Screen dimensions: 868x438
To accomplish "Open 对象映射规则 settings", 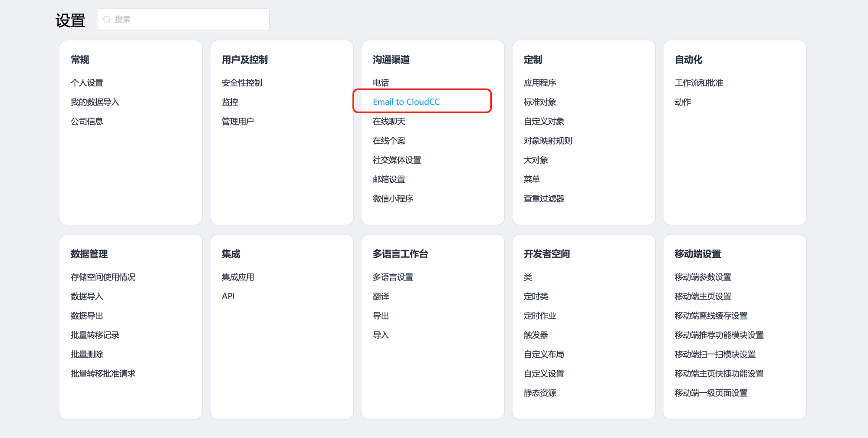I will 548,141.
